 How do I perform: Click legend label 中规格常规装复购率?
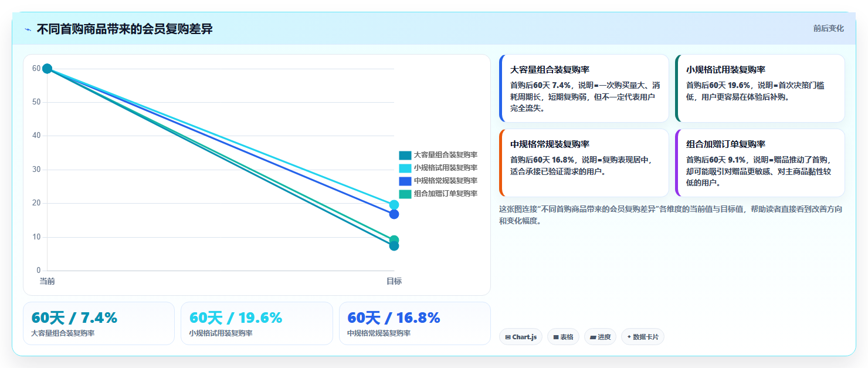click(x=446, y=181)
